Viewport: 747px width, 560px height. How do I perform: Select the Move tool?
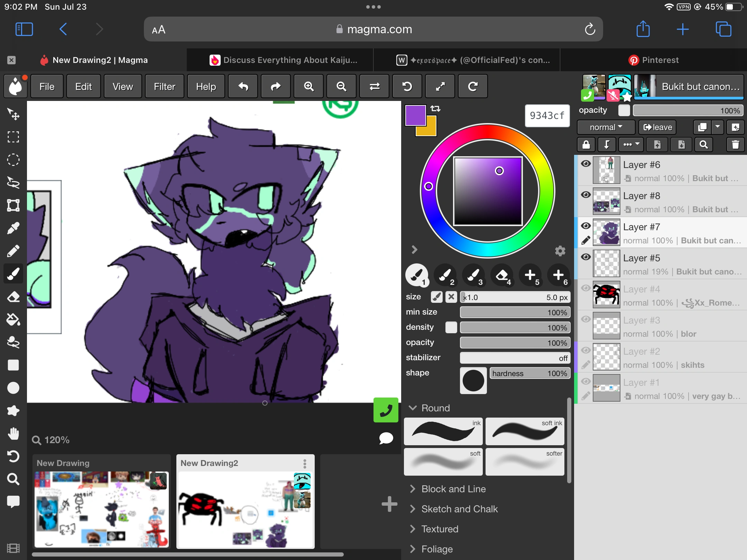[x=14, y=115]
